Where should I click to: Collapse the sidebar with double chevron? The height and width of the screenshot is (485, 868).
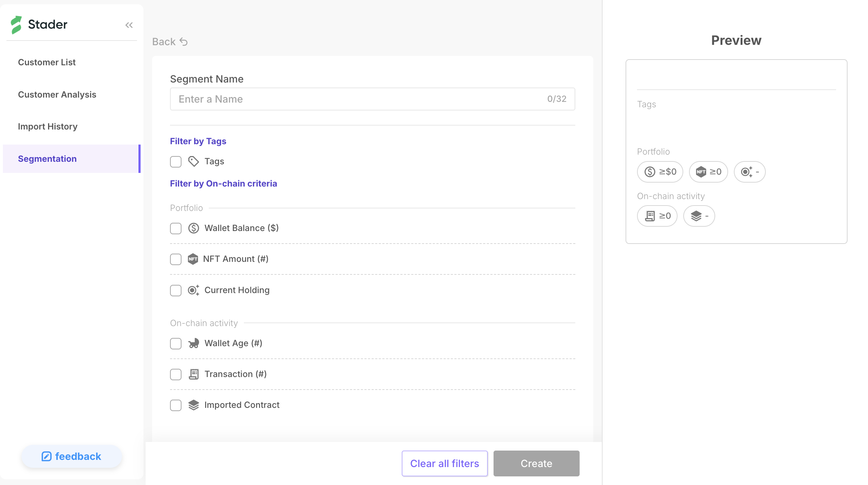click(129, 25)
